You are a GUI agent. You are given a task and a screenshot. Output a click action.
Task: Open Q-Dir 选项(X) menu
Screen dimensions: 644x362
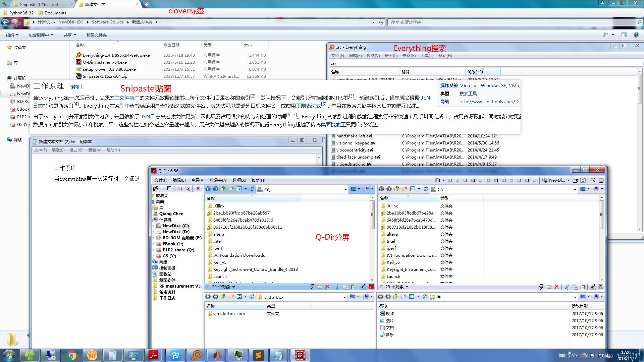tap(239, 180)
